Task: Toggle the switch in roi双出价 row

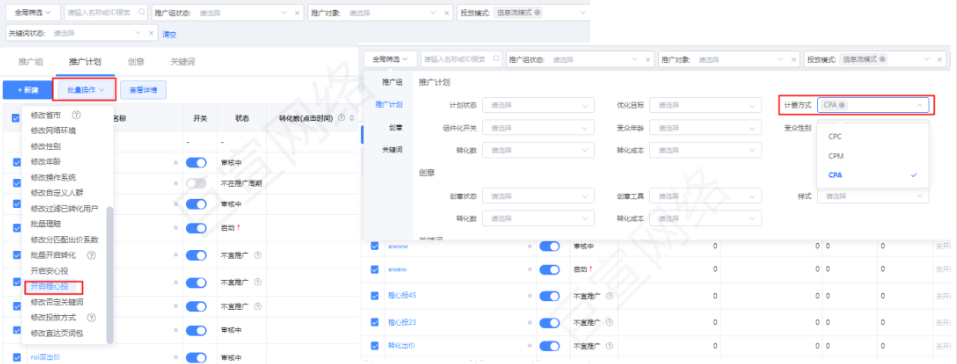Action: [196, 357]
